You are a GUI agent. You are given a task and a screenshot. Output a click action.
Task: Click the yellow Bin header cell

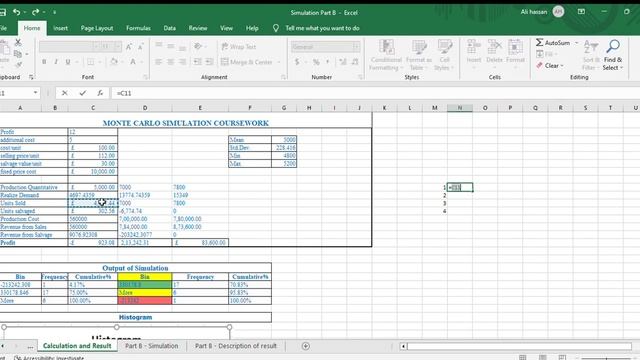click(145, 277)
